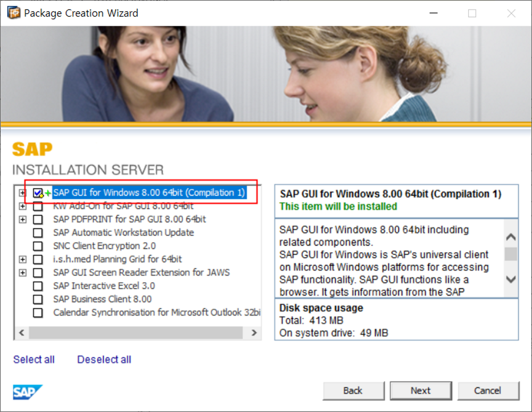The height and width of the screenshot is (412, 532).
Task: Expand SAP GUI Screen Reader Extension for JAWS
Action: tap(22, 273)
